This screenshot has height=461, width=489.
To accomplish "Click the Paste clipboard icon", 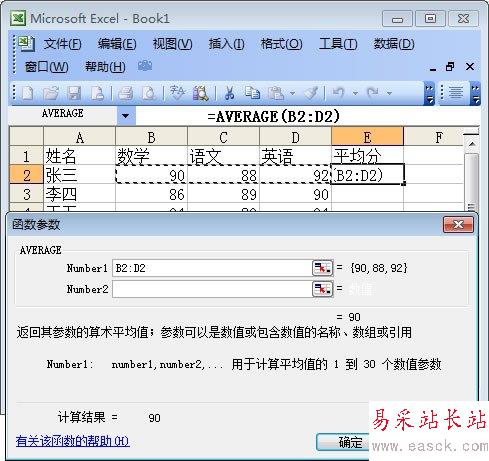I will click(276, 93).
